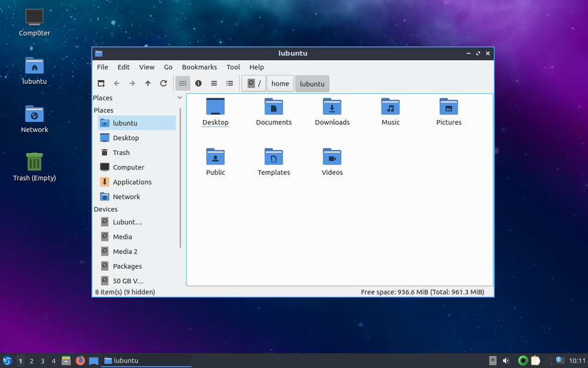Viewport: 588px width, 368px height.
Task: Collapse the Places panel header
Action: [x=179, y=98]
